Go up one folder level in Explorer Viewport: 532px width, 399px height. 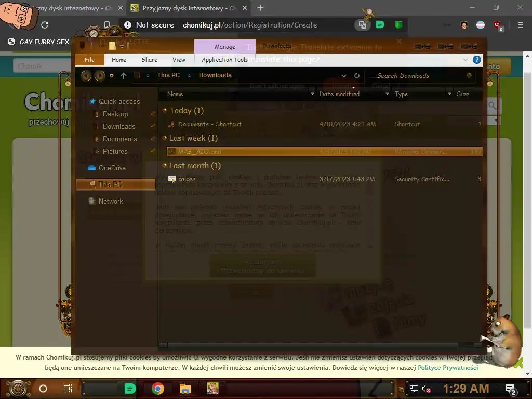124,76
